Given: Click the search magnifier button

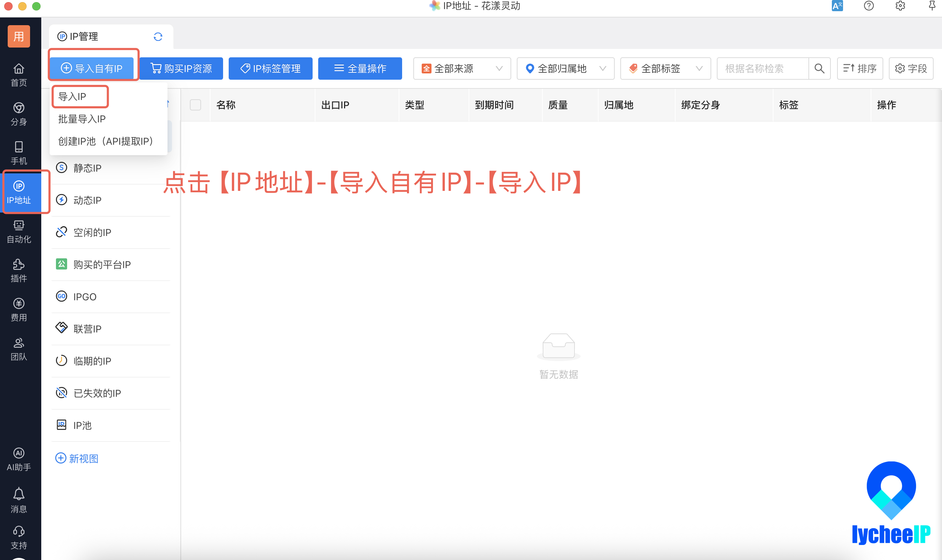Looking at the screenshot, I should (x=819, y=68).
